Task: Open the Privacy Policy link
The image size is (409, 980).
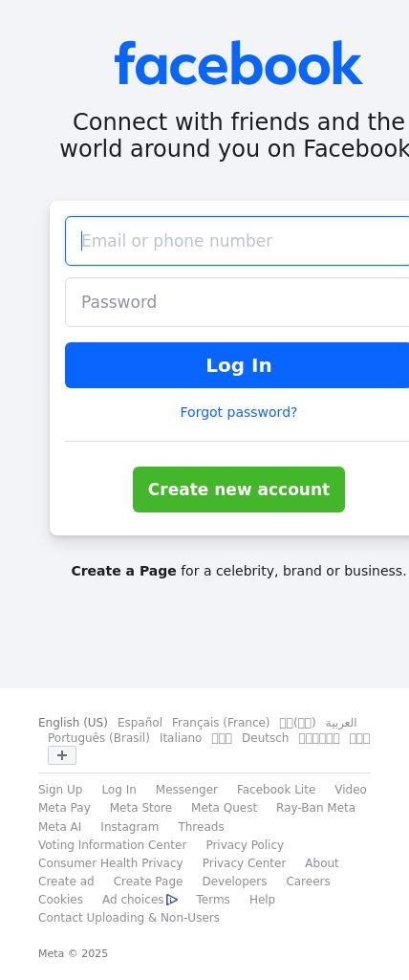Action: pos(245,845)
